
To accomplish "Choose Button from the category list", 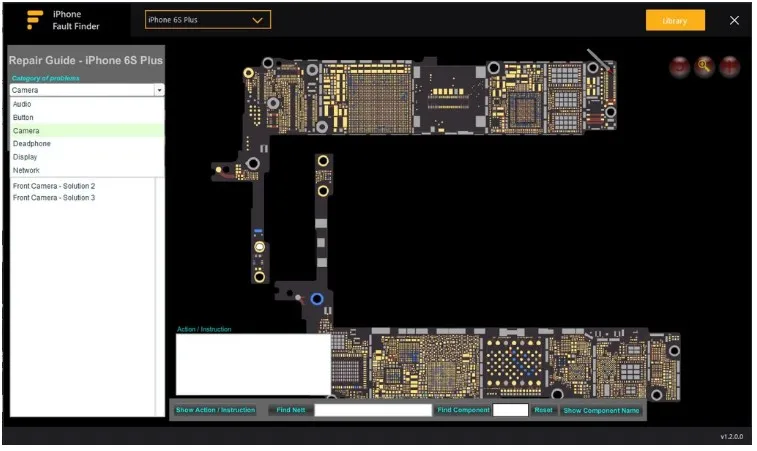I will pyautogui.click(x=87, y=117).
